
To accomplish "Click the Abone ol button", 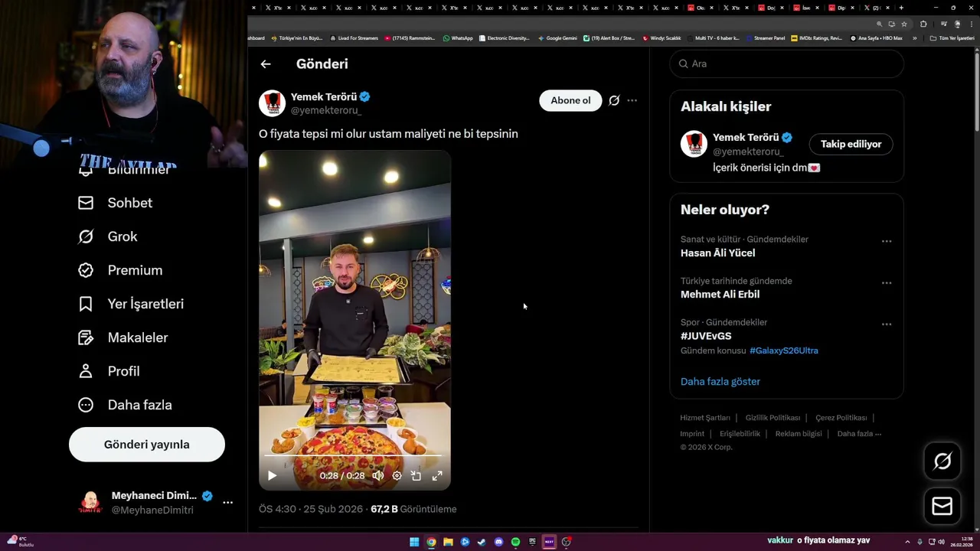I will 570,101.
